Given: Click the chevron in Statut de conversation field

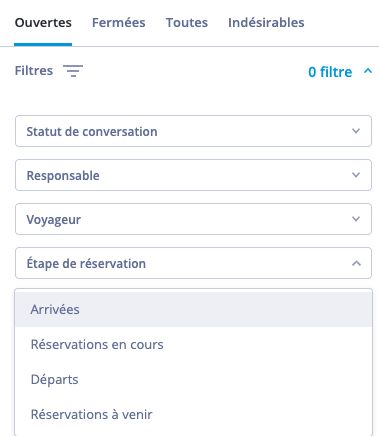Looking at the screenshot, I should [x=356, y=131].
